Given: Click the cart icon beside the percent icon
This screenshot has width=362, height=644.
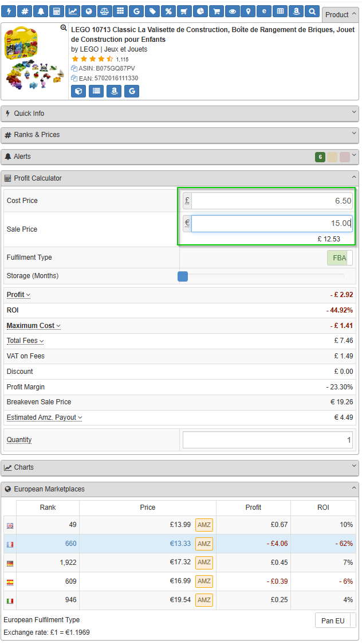Looking at the screenshot, I should coord(184,11).
